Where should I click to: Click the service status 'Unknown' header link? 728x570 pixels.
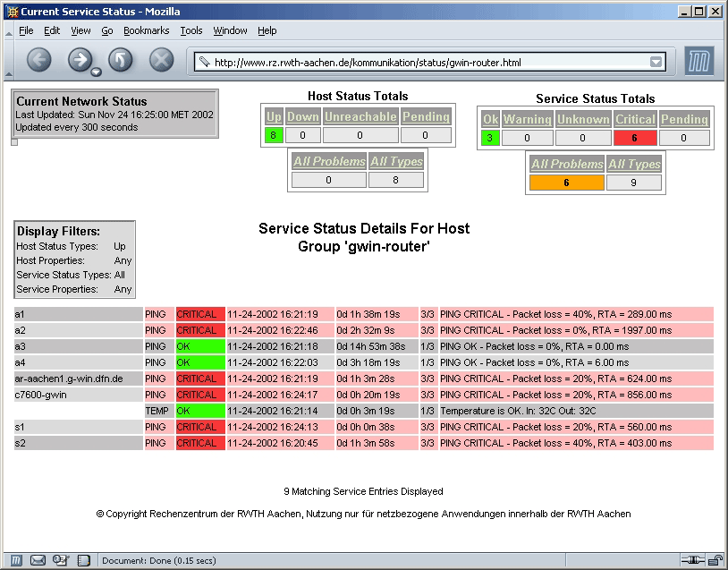coord(583,119)
